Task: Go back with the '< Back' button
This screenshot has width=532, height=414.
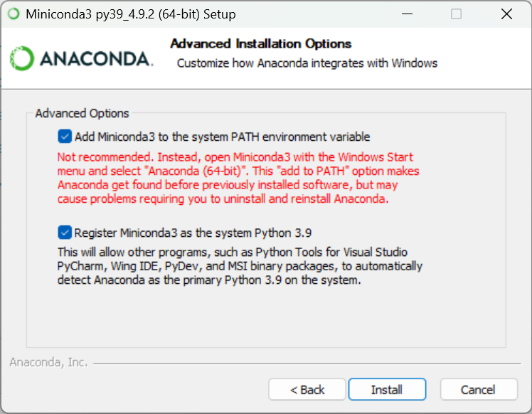Action: [307, 390]
